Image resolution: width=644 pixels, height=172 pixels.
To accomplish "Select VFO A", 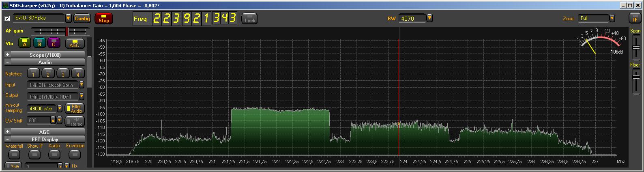I will coord(24,43).
